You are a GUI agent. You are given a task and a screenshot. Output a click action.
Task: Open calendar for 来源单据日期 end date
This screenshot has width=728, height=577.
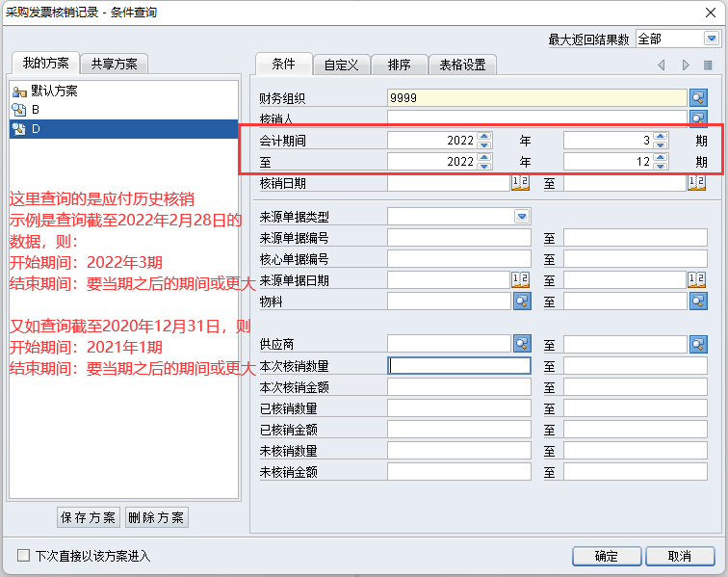pos(697,280)
